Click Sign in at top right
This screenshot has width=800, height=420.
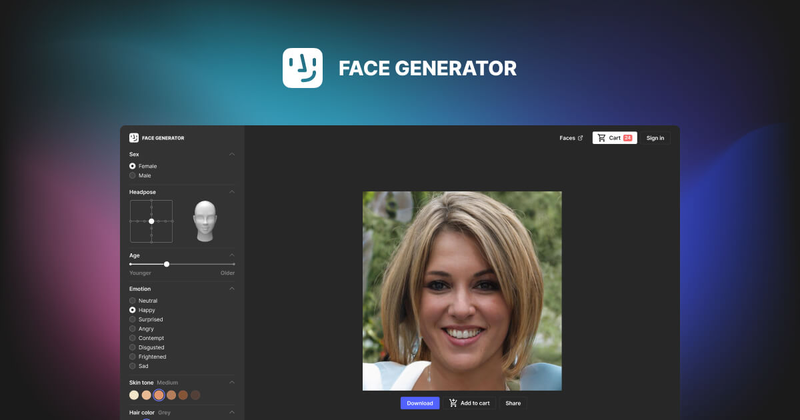pyautogui.click(x=655, y=138)
